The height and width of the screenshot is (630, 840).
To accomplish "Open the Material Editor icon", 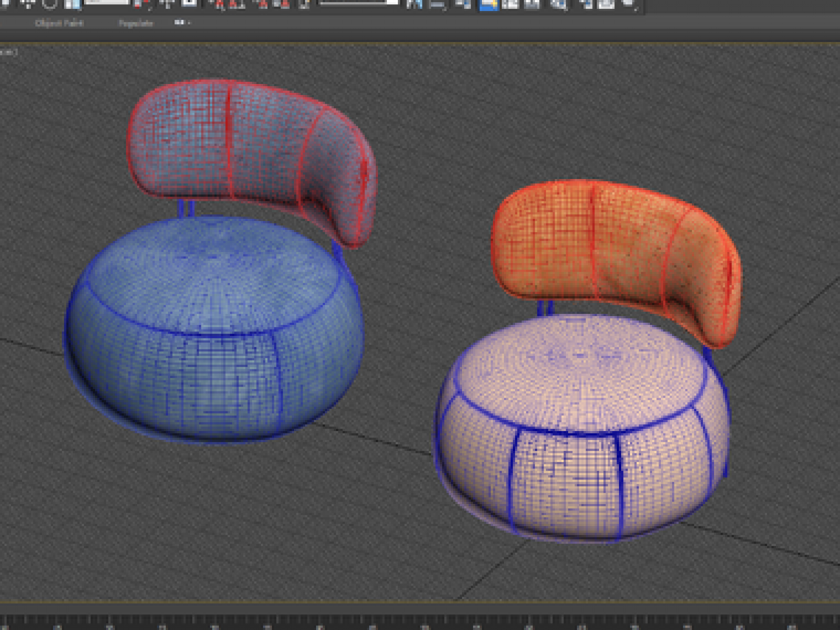I will click(x=559, y=4).
